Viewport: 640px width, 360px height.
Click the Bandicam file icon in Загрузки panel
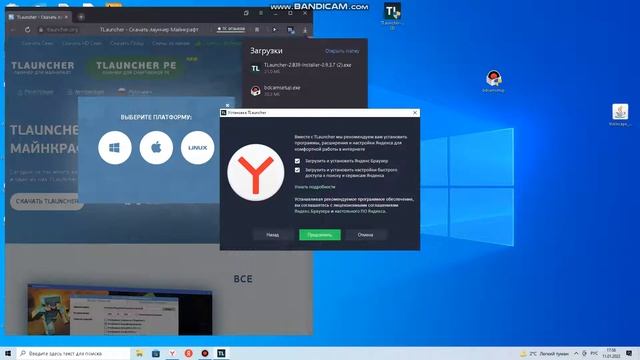pos(256,91)
